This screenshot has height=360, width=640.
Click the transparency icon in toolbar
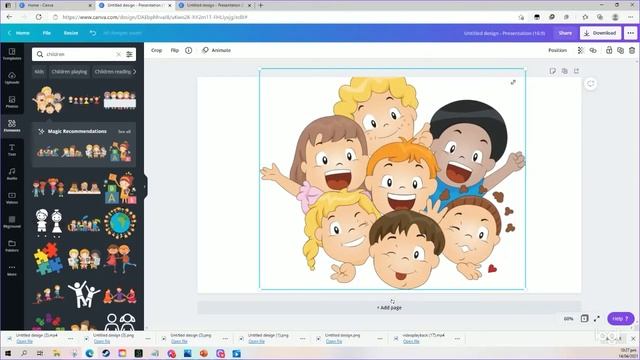[580, 50]
